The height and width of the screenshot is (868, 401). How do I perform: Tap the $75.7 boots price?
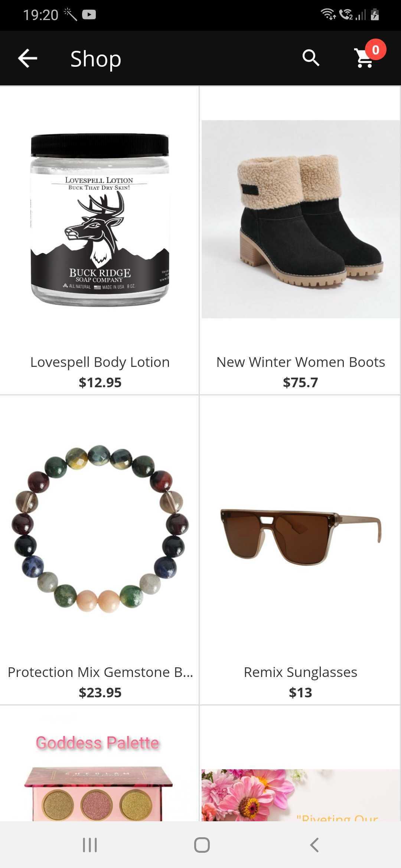click(x=300, y=382)
